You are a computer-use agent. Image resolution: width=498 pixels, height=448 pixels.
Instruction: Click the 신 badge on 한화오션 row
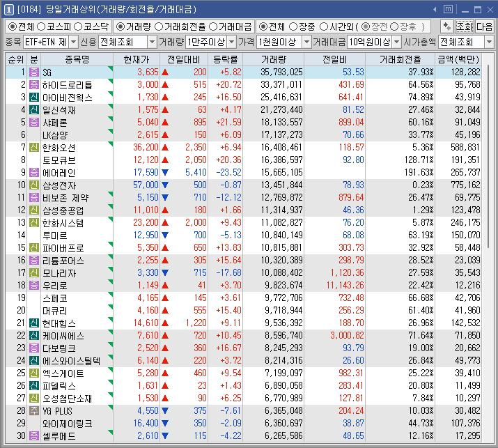34,148
